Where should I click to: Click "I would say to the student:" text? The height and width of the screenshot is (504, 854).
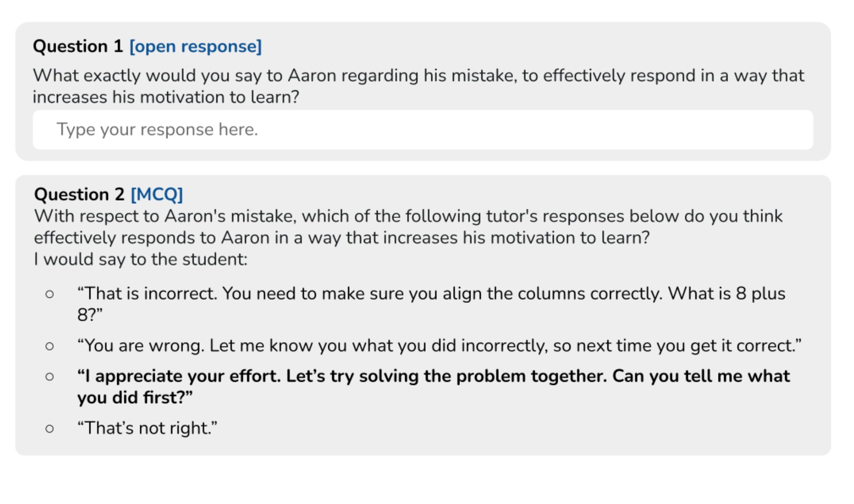(x=141, y=259)
